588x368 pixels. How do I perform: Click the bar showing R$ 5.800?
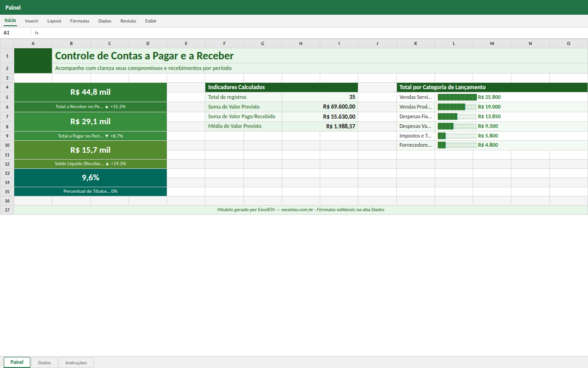pyautogui.click(x=511, y=136)
